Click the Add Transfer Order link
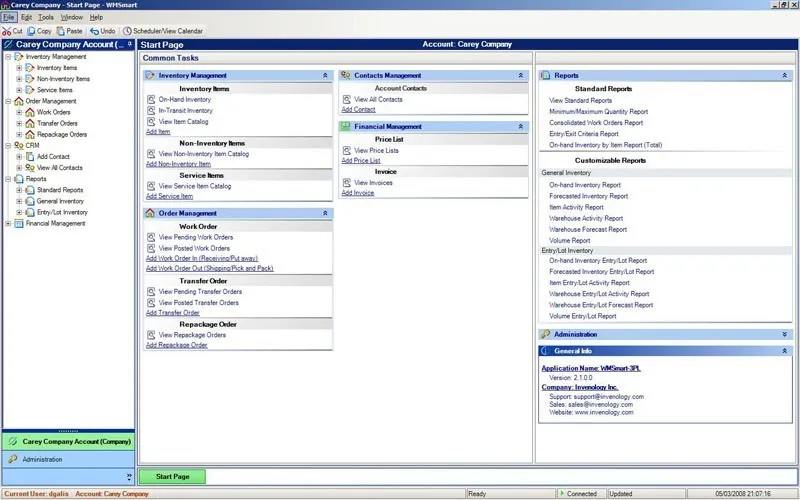Image resolution: width=800 pixels, height=500 pixels. (172, 313)
